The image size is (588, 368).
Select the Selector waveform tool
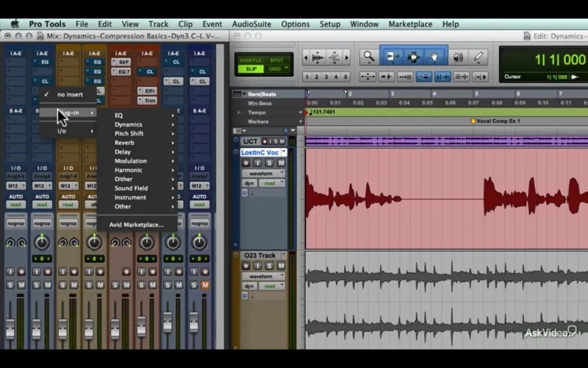click(413, 57)
